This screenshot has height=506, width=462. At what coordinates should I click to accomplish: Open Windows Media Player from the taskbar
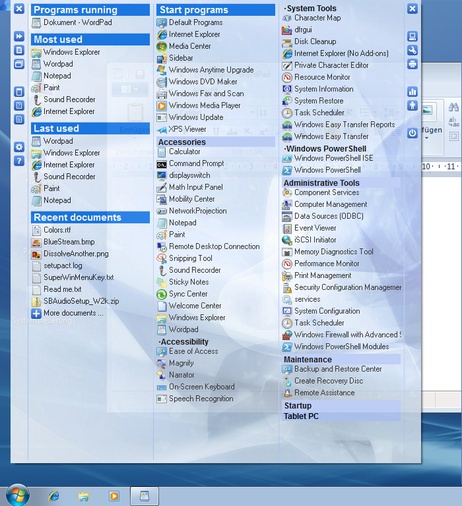point(114,496)
